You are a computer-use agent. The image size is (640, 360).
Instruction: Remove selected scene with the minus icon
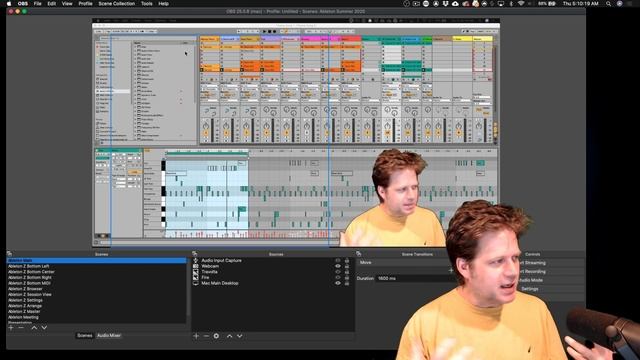[21, 328]
